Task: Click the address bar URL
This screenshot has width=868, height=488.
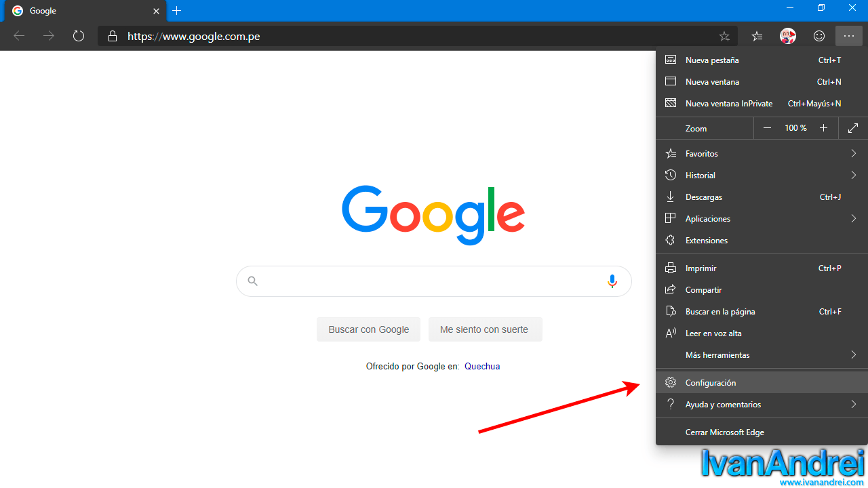Action: point(194,37)
